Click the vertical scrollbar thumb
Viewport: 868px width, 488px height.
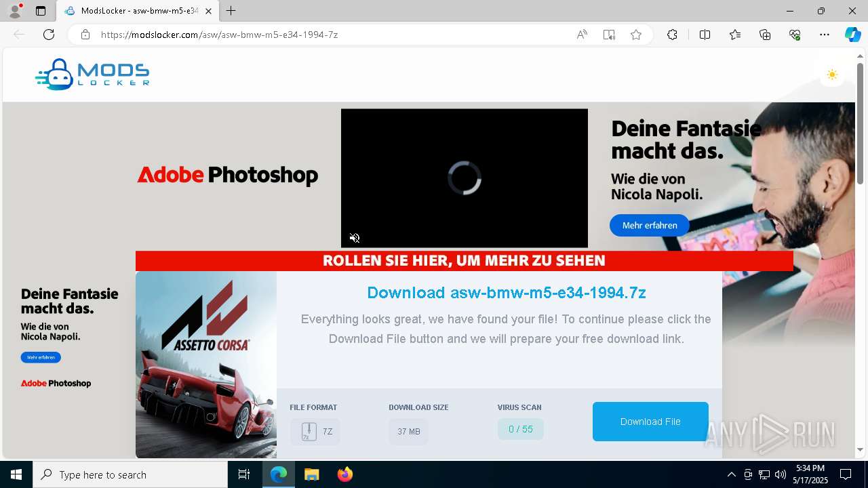pyautogui.click(x=860, y=123)
